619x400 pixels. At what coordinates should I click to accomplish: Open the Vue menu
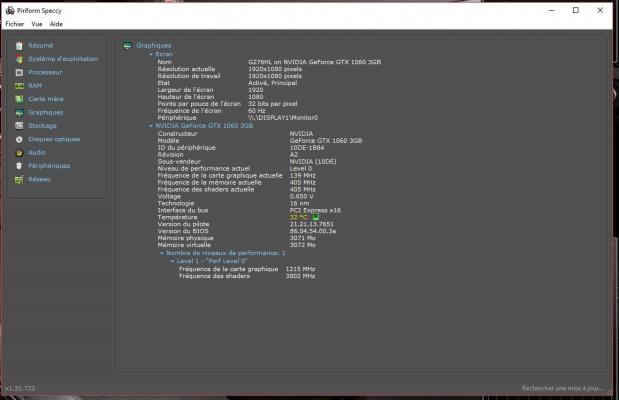(x=37, y=24)
